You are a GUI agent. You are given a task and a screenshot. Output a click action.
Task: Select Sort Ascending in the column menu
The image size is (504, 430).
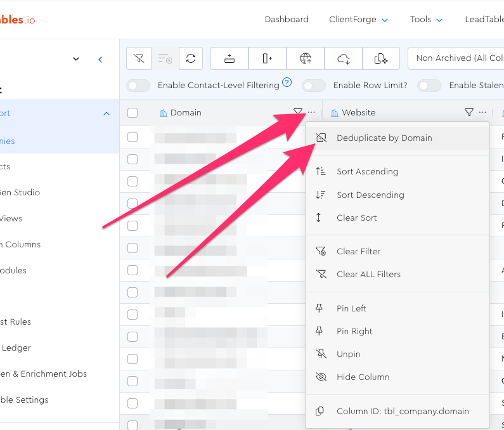click(x=367, y=171)
